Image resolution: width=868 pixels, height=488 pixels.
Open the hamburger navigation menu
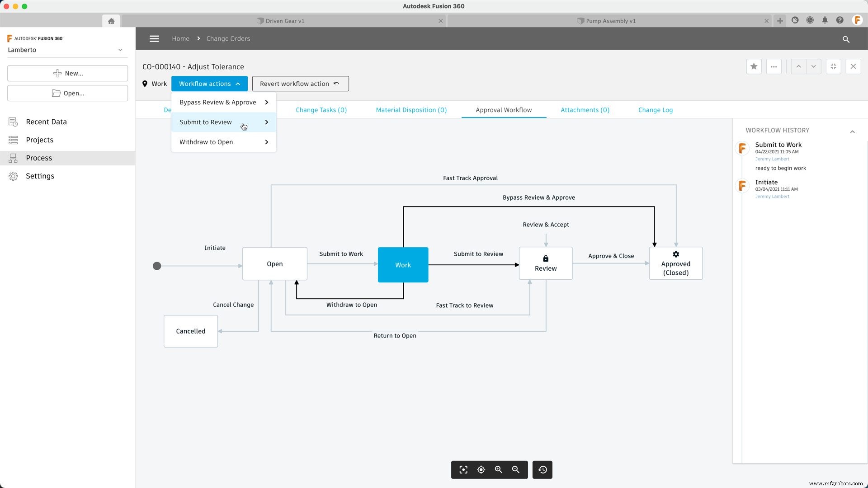[x=154, y=38]
